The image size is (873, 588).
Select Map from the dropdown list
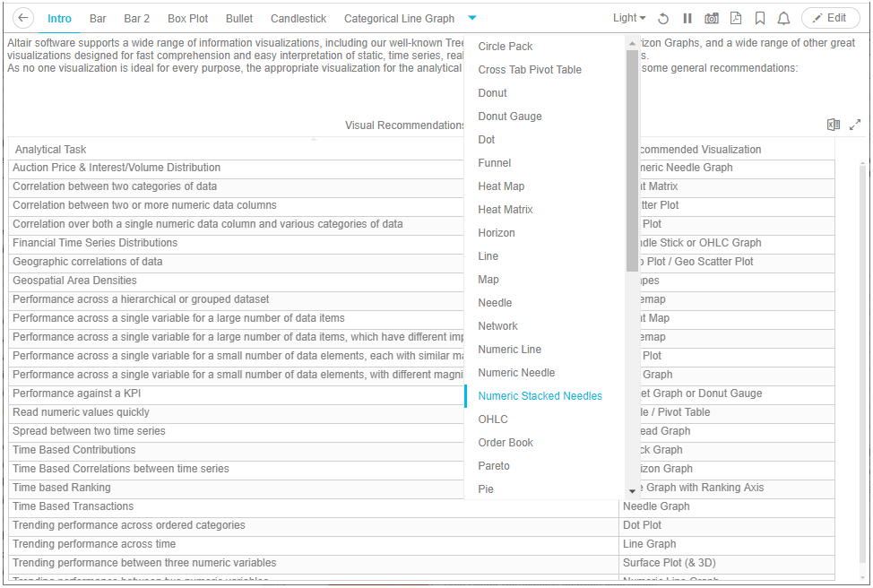pos(545,280)
